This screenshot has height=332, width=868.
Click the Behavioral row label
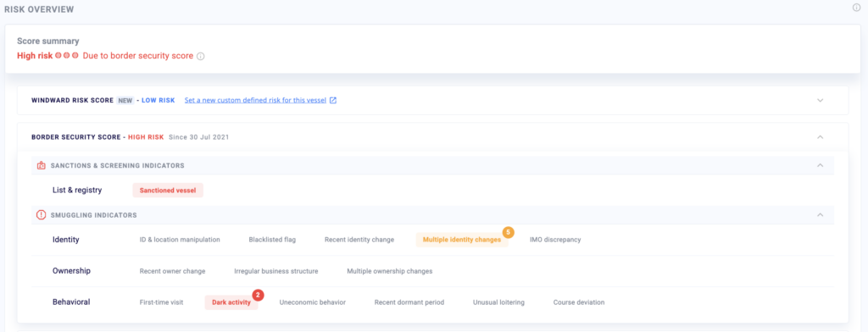71,302
